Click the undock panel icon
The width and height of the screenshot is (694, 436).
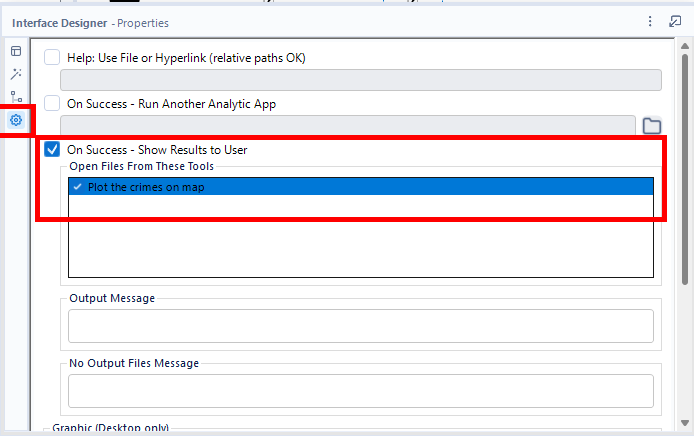(x=675, y=21)
